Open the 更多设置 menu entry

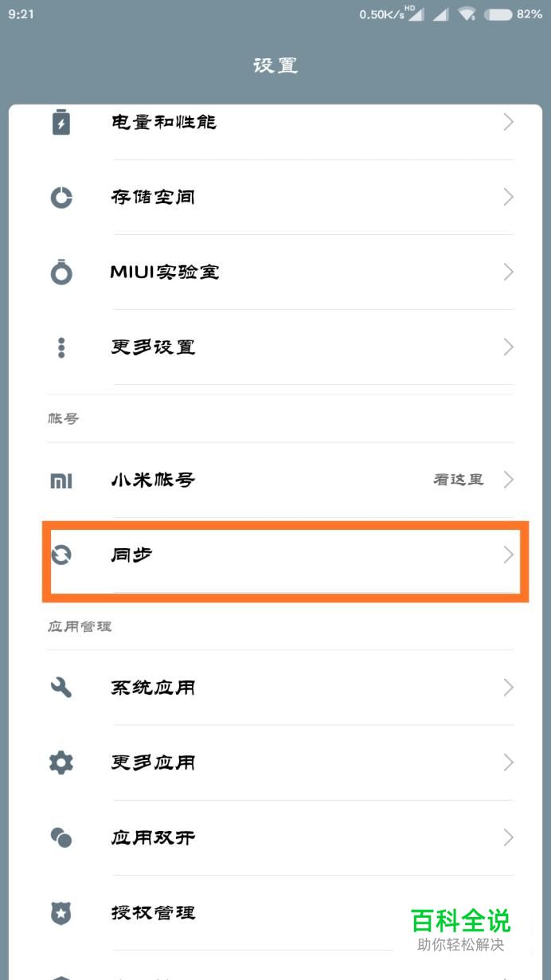tap(153, 347)
